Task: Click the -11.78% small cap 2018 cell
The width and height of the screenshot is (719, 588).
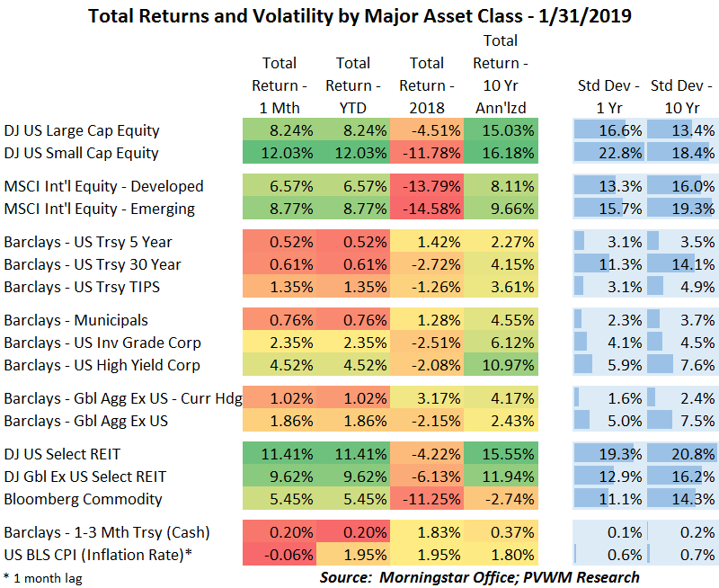Action: [x=427, y=153]
